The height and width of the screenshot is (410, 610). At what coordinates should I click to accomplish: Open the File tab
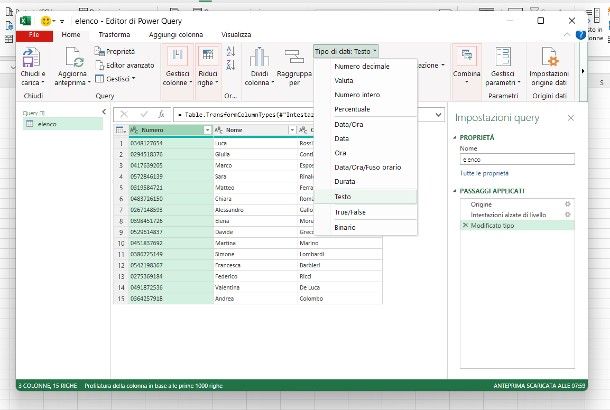[x=34, y=35]
